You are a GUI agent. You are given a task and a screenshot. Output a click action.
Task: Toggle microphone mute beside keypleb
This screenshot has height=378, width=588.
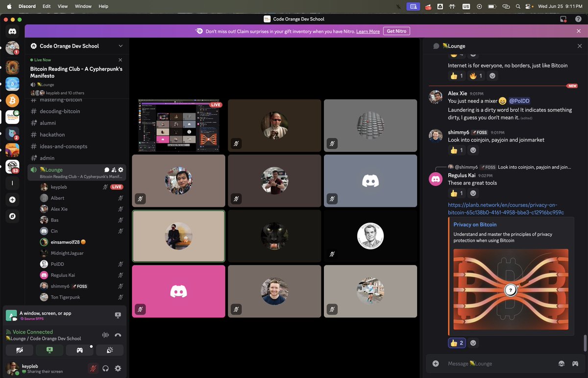pyautogui.click(x=93, y=368)
